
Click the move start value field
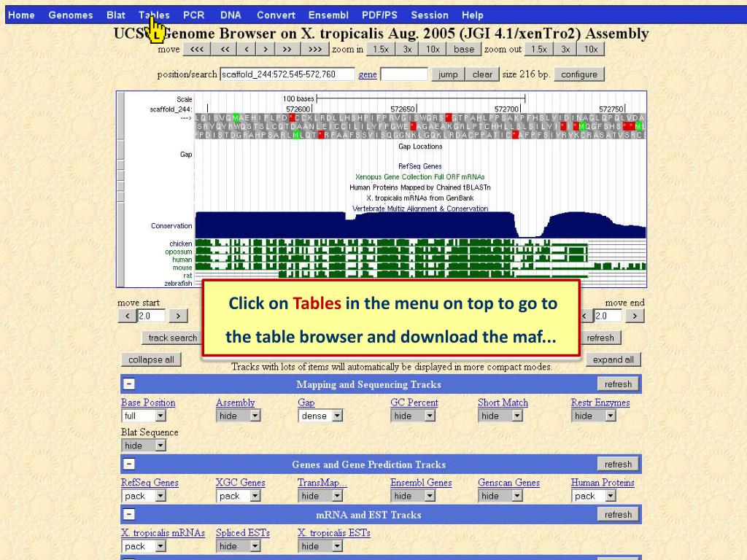point(151,316)
